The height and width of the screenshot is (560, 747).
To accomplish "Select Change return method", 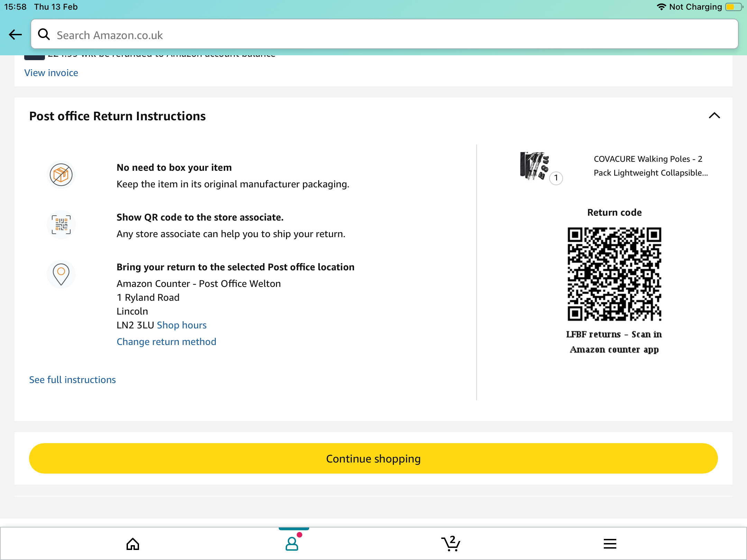I will click(166, 342).
